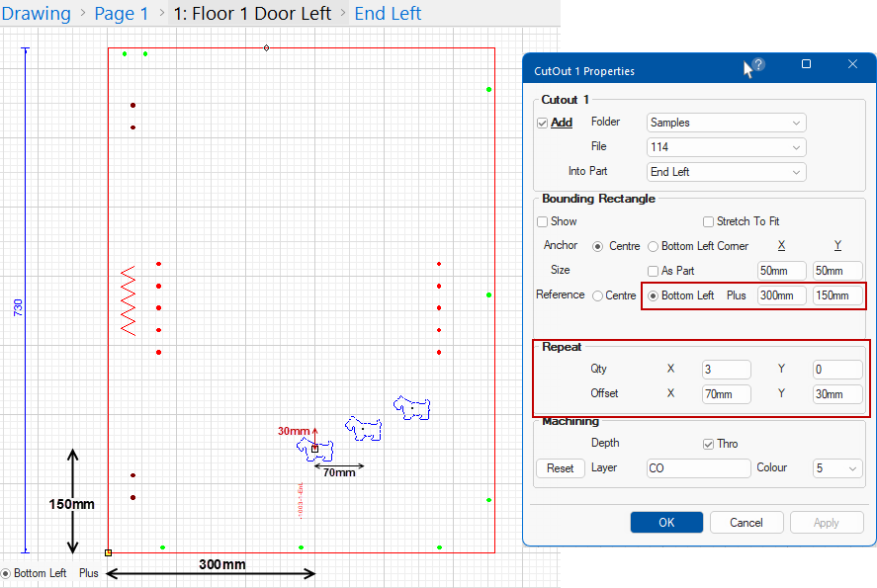This screenshot has width=877, height=588.
Task: Select the Bottom Left radio below drawing
Action: 6,573
